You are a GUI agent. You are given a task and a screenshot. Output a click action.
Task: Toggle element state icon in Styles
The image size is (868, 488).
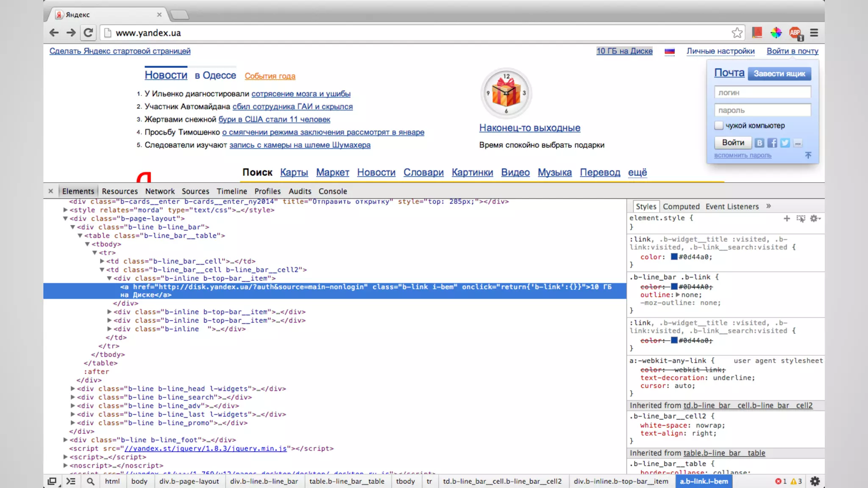click(x=801, y=219)
